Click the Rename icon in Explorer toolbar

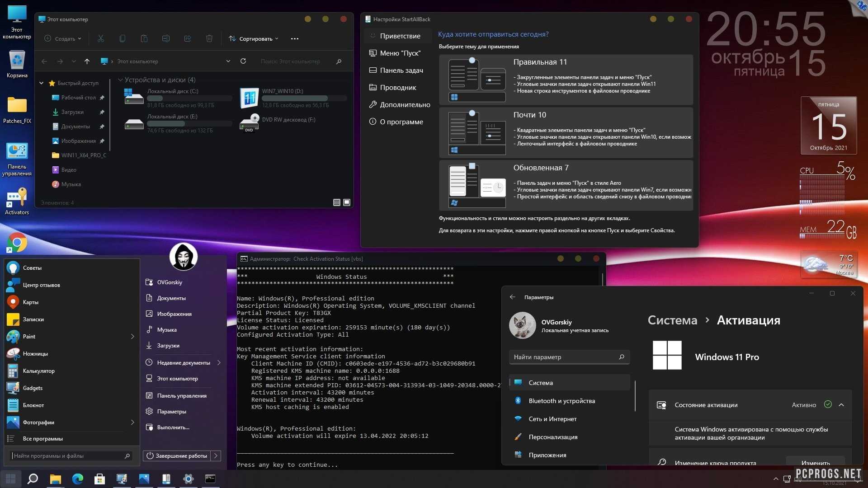pyautogui.click(x=166, y=39)
